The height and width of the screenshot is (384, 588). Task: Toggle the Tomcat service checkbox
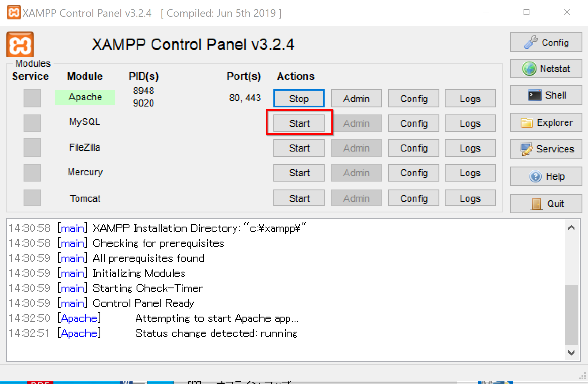pos(32,198)
